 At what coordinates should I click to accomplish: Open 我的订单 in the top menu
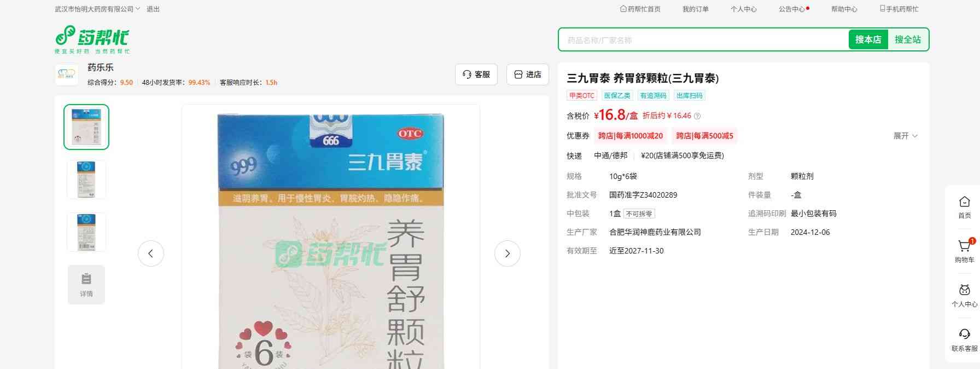(695, 9)
